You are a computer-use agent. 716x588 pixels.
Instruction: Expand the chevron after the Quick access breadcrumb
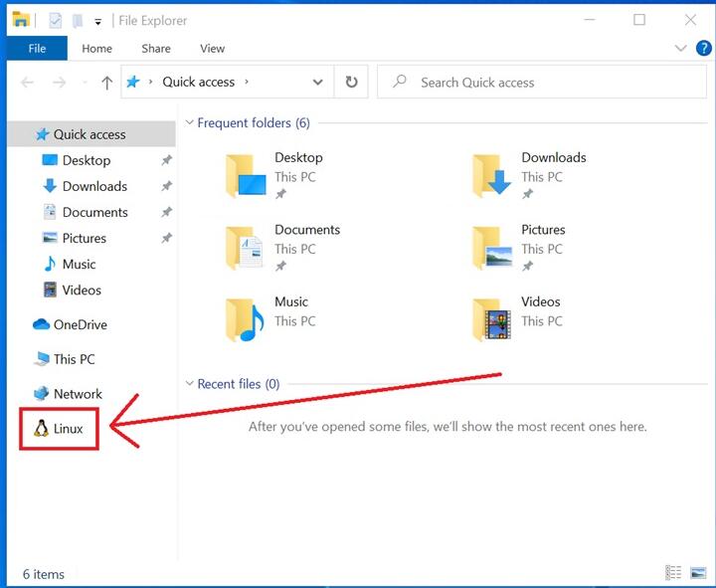click(247, 82)
